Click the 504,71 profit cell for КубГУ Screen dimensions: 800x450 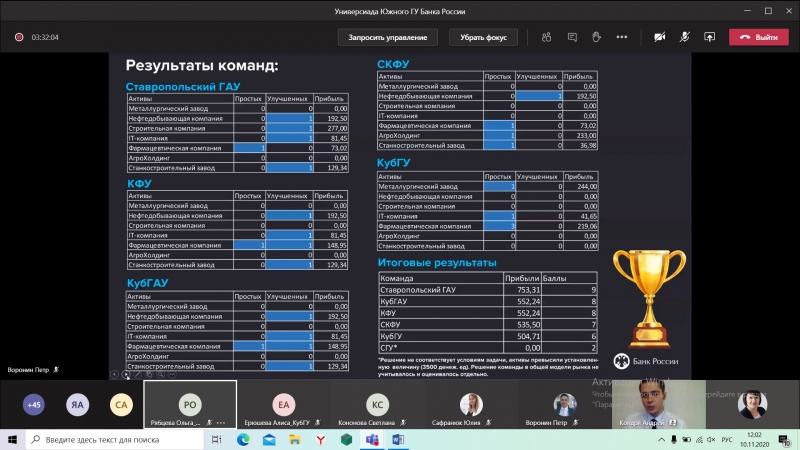522,336
